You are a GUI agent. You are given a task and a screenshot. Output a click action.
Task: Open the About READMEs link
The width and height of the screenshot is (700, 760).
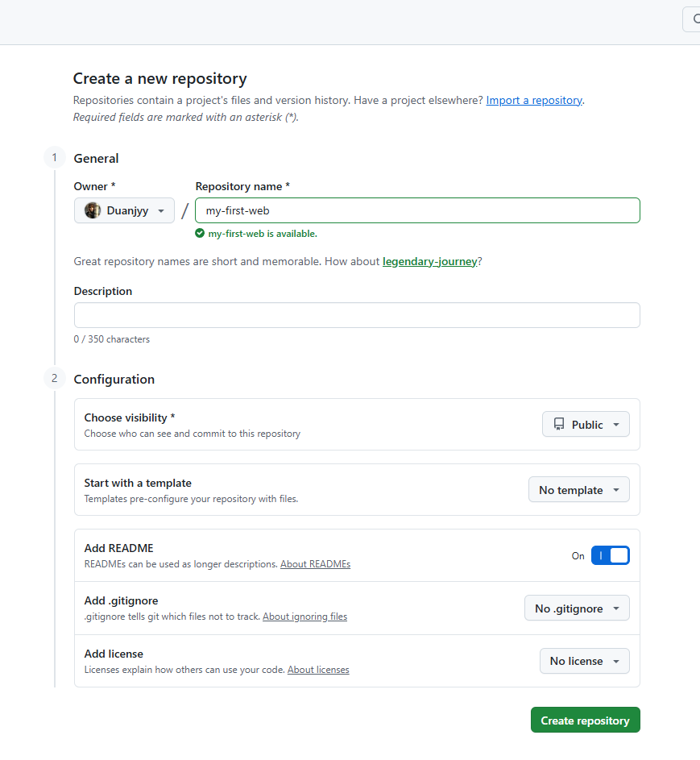click(315, 564)
